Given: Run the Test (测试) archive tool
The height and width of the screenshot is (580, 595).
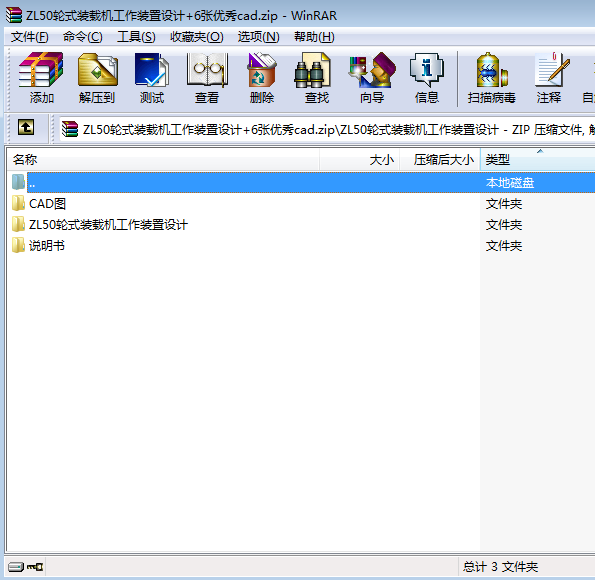Looking at the screenshot, I should 152,78.
